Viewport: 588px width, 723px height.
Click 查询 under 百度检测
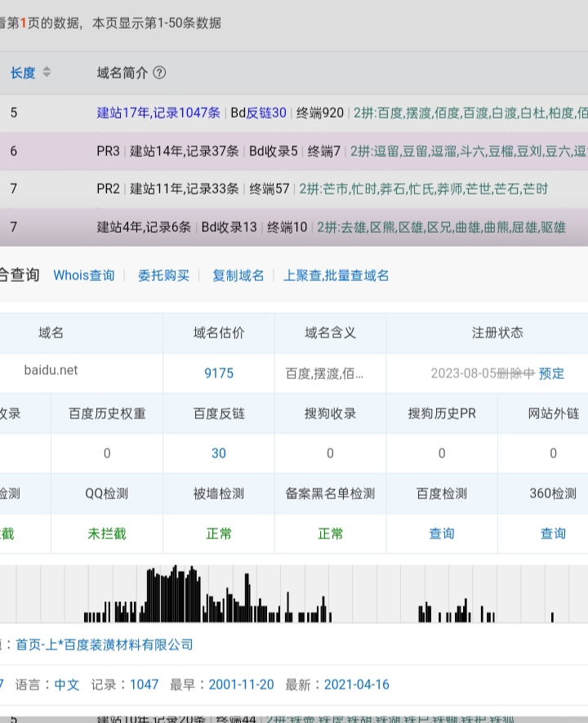[x=442, y=533]
